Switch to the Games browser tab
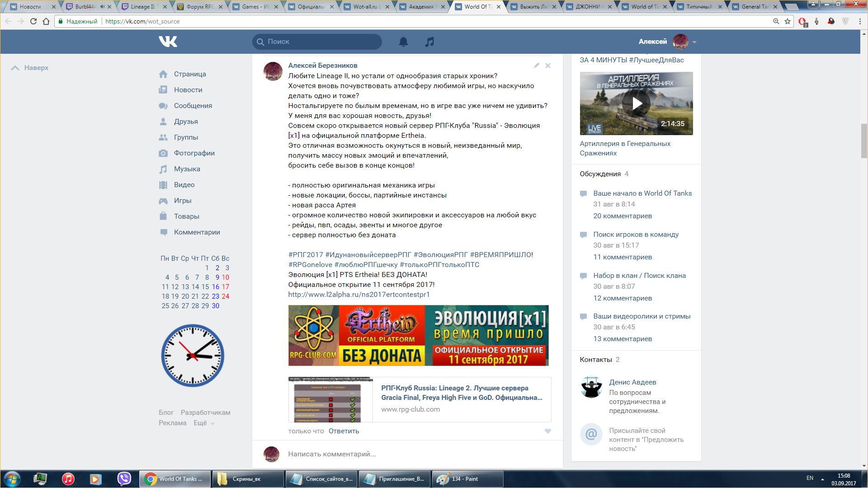The width and height of the screenshot is (868, 488). click(255, 7)
